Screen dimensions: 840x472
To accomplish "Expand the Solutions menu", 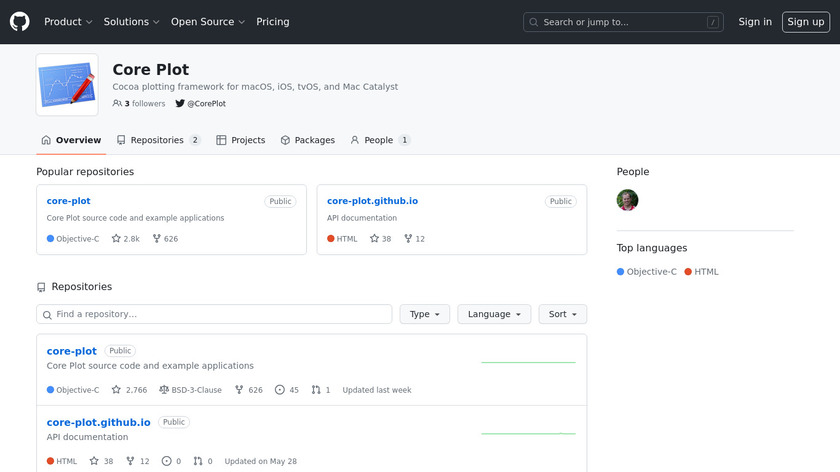I will [x=132, y=22].
